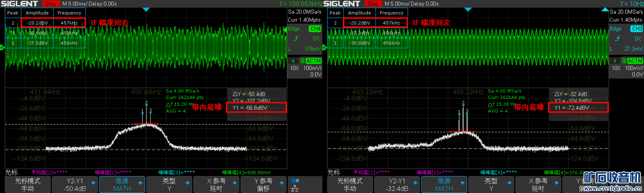Select the Y 参考 偏移 menu item, left scope
This screenshot has width=644, height=193.
point(263,185)
